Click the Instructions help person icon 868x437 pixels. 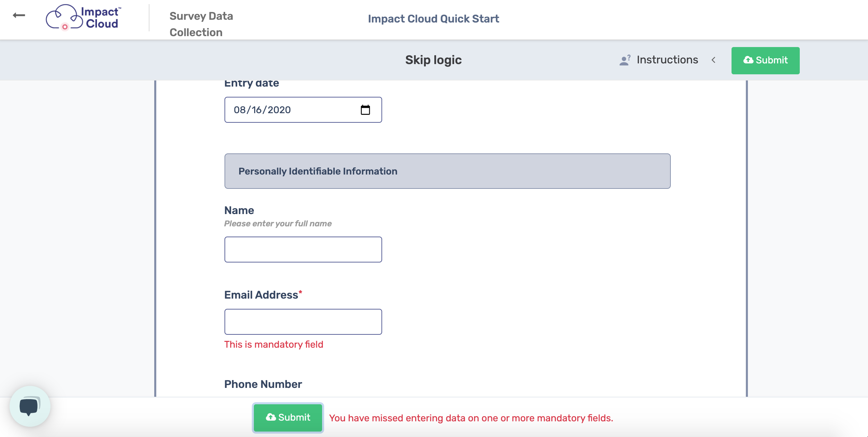click(625, 60)
